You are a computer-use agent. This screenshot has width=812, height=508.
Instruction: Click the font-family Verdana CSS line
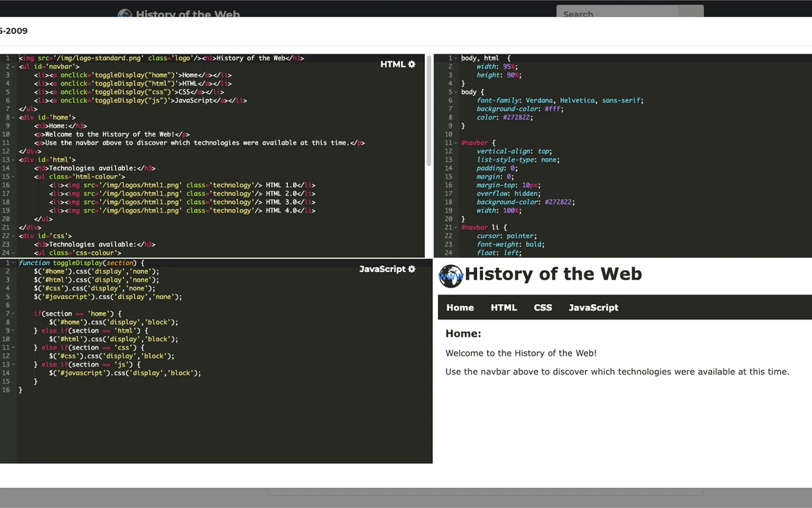(x=560, y=101)
